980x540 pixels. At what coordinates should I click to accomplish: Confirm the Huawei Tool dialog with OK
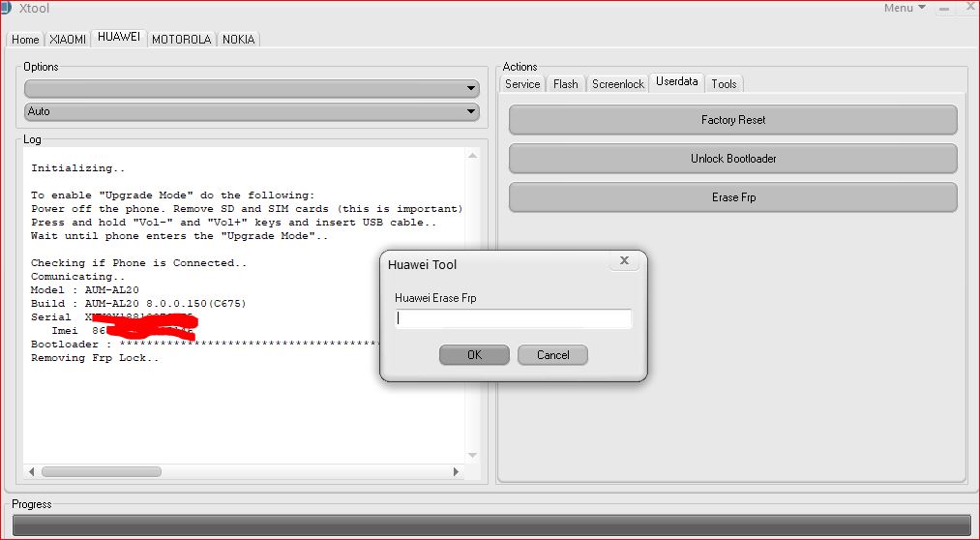tap(474, 355)
